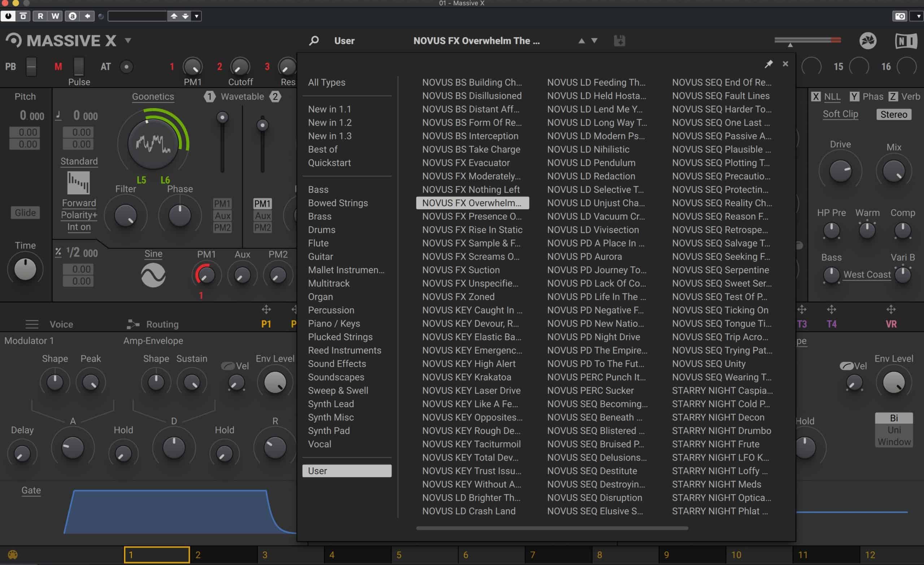Click the palette icon at bottom left
This screenshot has height=565, width=924.
click(13, 555)
